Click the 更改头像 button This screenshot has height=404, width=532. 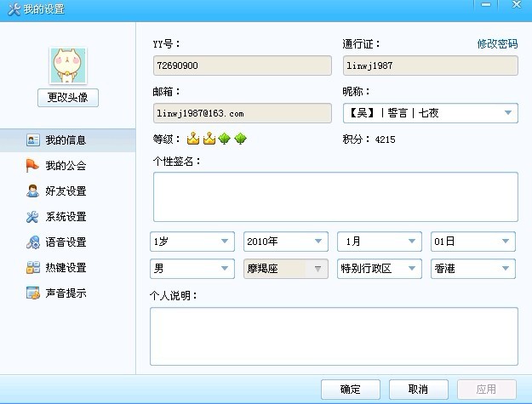tap(68, 98)
